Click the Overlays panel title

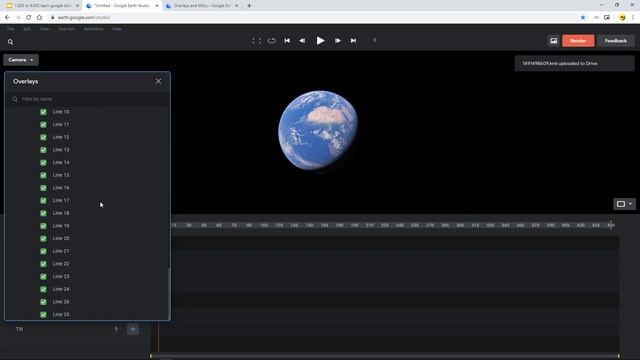(25, 81)
